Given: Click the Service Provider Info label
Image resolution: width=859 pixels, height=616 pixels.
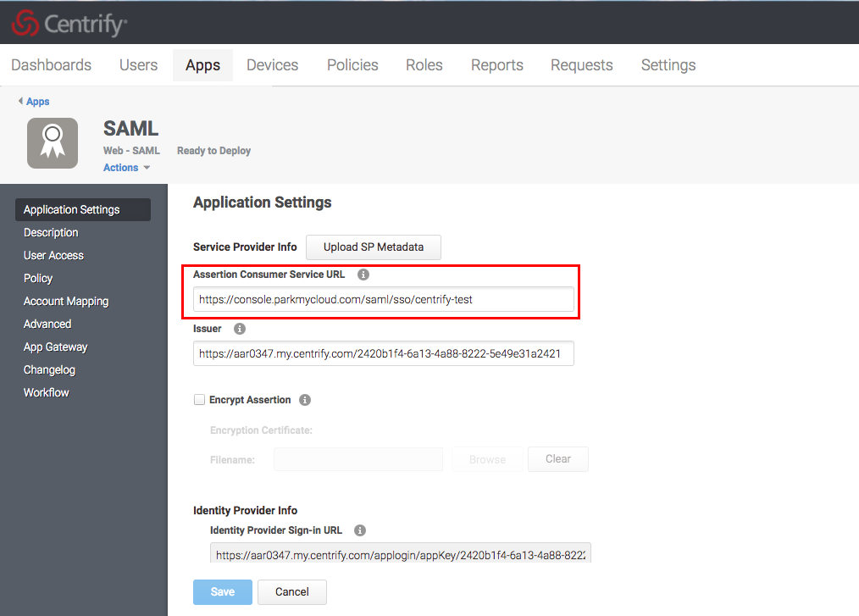Looking at the screenshot, I should [245, 247].
